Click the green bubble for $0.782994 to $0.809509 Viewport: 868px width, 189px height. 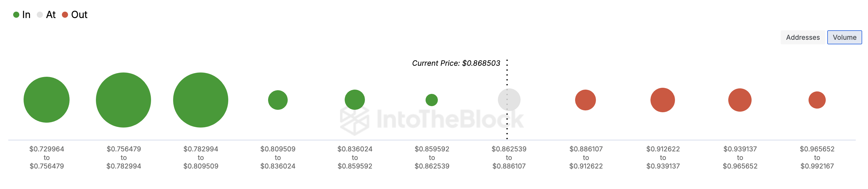click(x=200, y=100)
